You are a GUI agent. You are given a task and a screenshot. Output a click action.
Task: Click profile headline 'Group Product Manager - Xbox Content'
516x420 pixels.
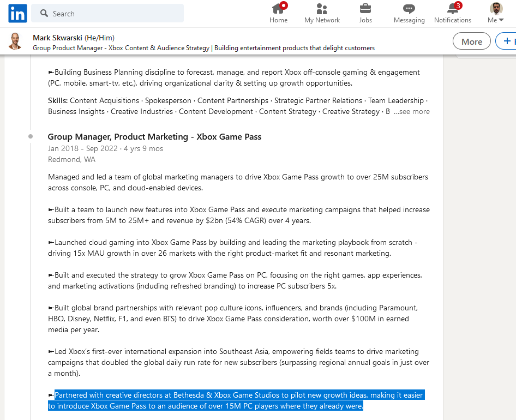click(203, 48)
